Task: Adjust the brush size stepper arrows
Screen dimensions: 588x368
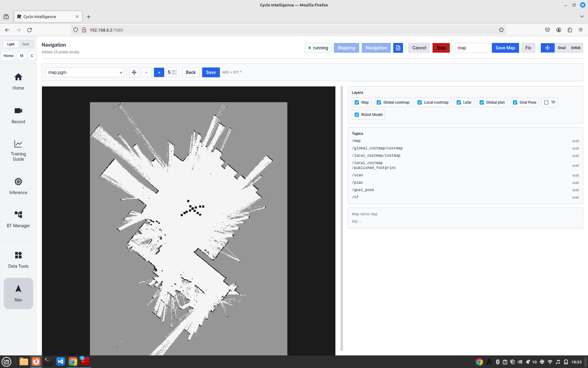Action: 174,72
